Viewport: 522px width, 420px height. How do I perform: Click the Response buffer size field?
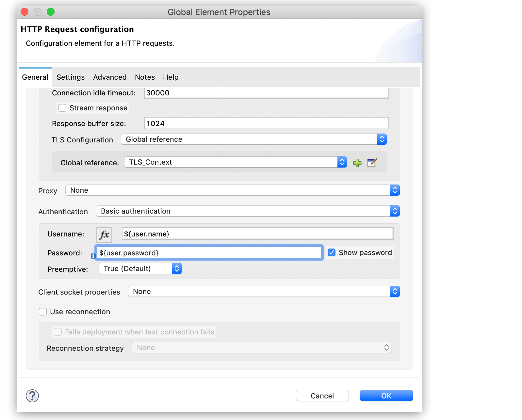266,123
